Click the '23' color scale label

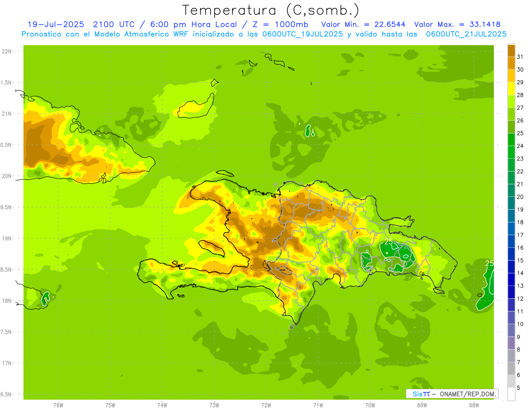(x=520, y=158)
